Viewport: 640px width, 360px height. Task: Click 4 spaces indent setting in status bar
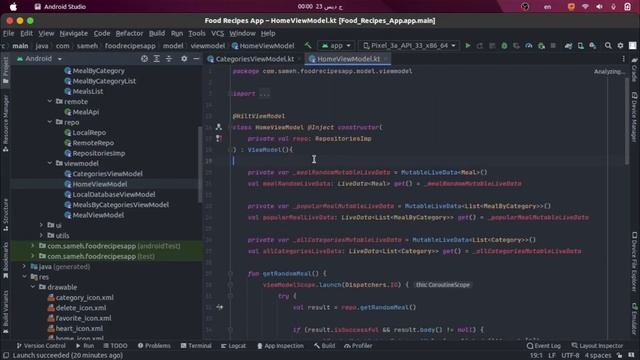[x=598, y=355]
